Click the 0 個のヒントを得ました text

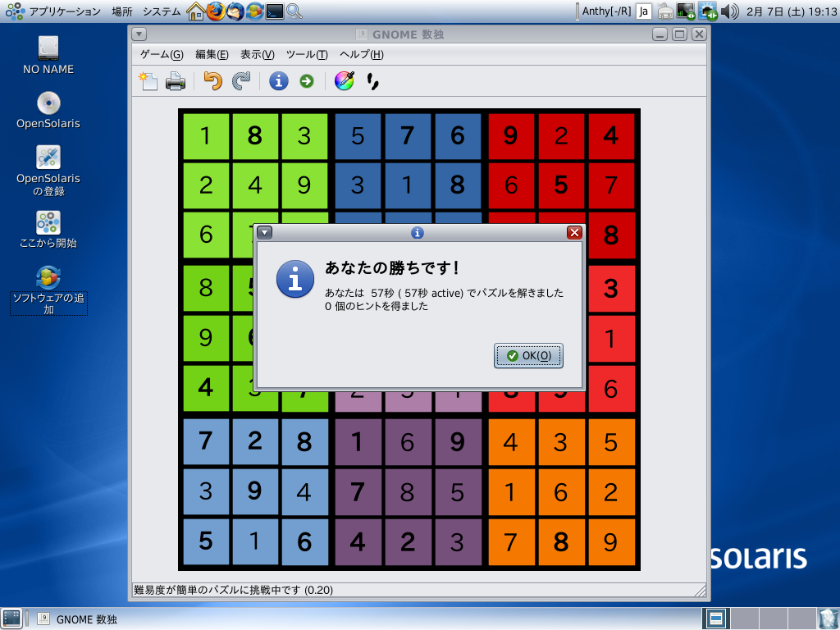coord(376,307)
